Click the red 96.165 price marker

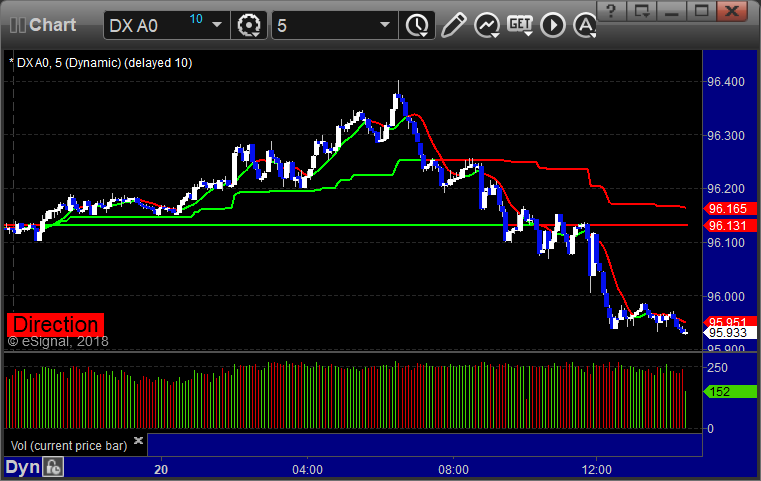729,209
